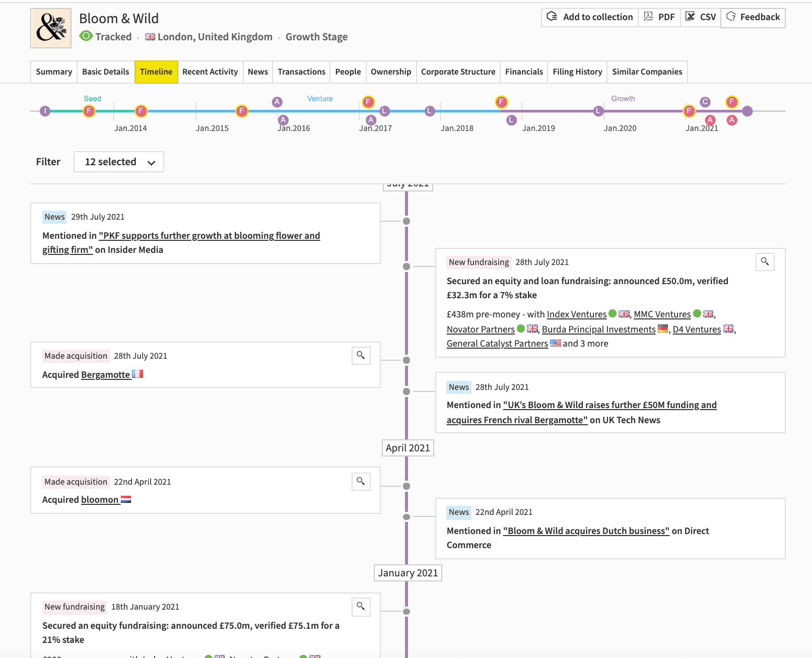
Task: Open magnifier on 18th January fundraising card
Action: 361,606
